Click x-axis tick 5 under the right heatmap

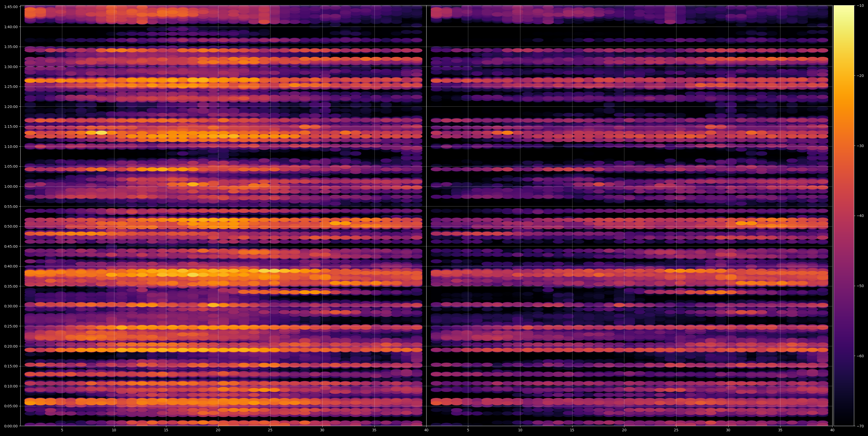click(468, 430)
